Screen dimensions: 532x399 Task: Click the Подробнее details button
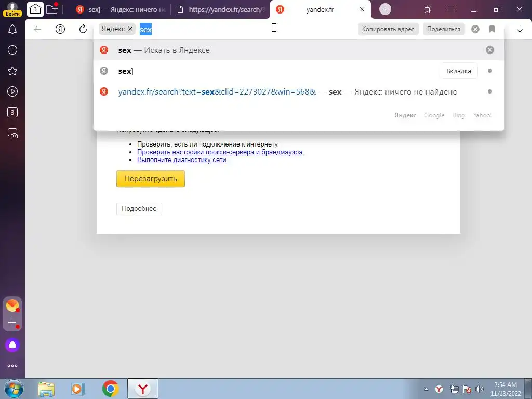coord(139,209)
